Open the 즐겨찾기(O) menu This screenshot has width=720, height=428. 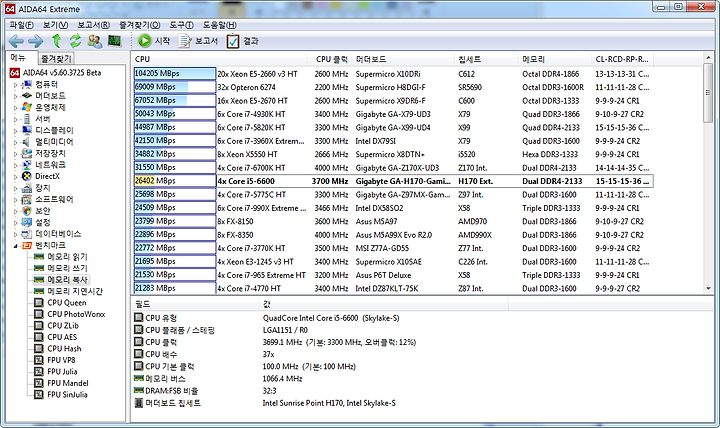pyautogui.click(x=139, y=25)
